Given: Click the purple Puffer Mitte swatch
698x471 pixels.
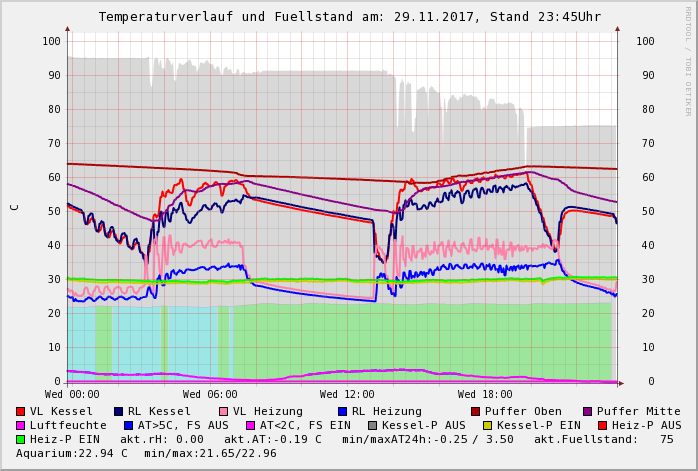Looking at the screenshot, I should coord(588,411).
